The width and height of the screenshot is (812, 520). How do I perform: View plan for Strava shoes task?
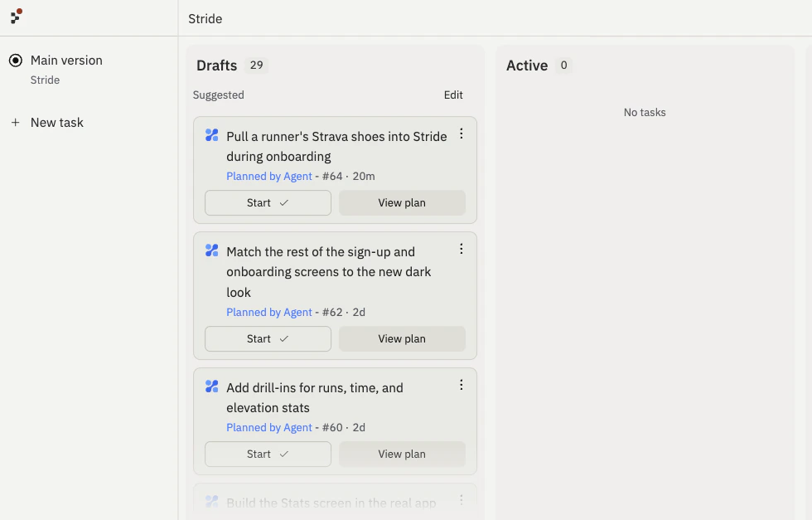tap(402, 202)
